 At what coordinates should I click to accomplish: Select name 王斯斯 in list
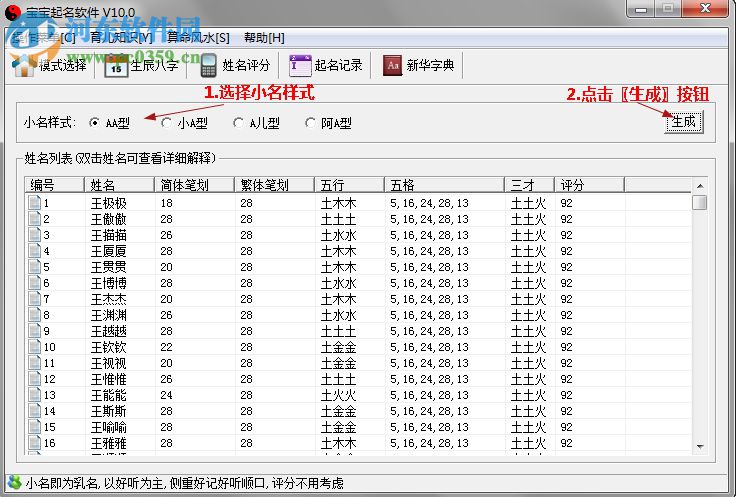[x=108, y=411]
